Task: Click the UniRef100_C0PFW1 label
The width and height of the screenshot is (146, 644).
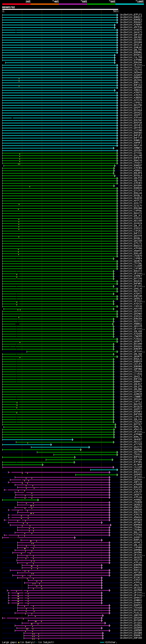Action: point(131,211)
